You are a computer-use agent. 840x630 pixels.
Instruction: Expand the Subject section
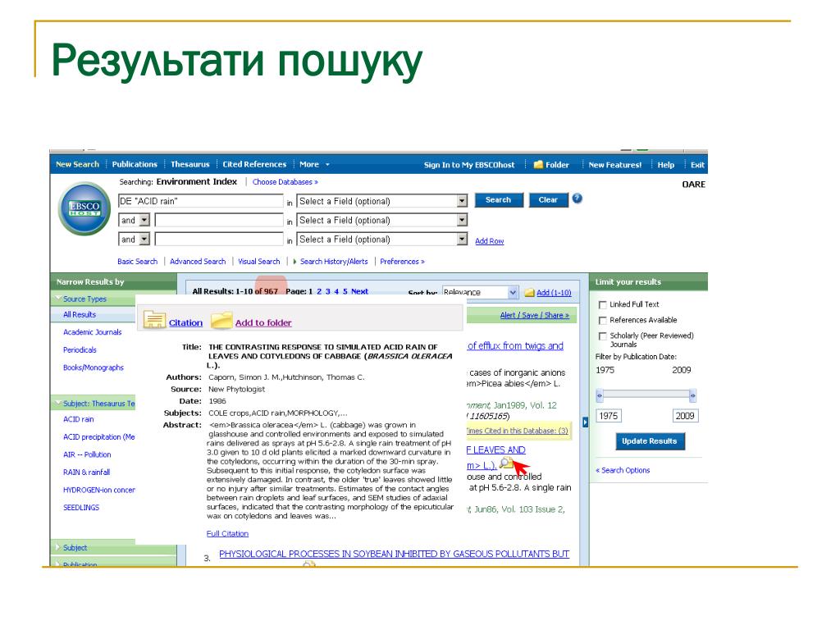coord(57,547)
